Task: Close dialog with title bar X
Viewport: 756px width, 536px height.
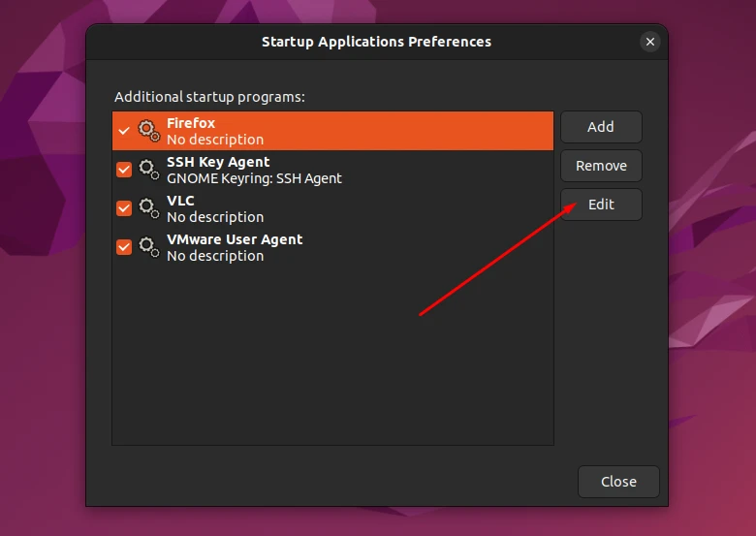Action: 650,42
